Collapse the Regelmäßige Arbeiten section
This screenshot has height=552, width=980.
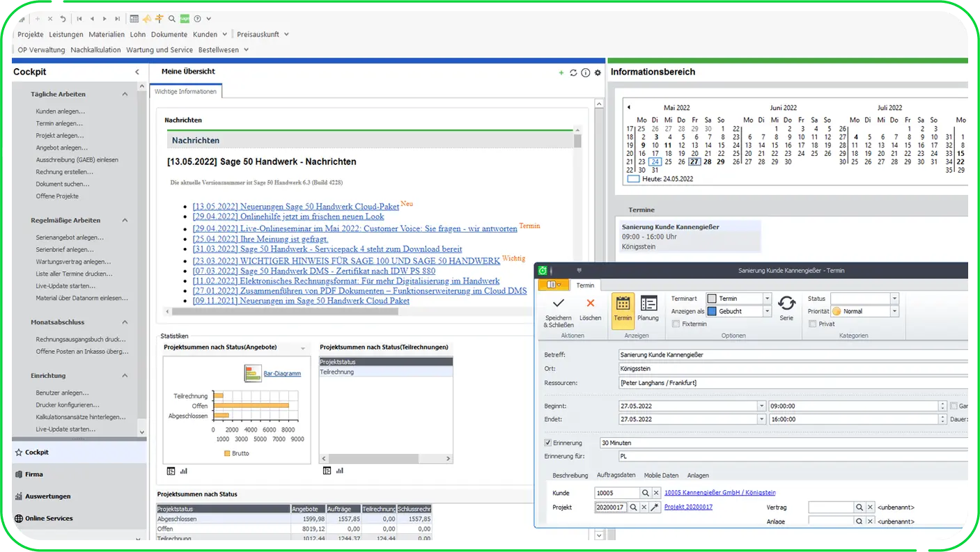[x=125, y=220]
